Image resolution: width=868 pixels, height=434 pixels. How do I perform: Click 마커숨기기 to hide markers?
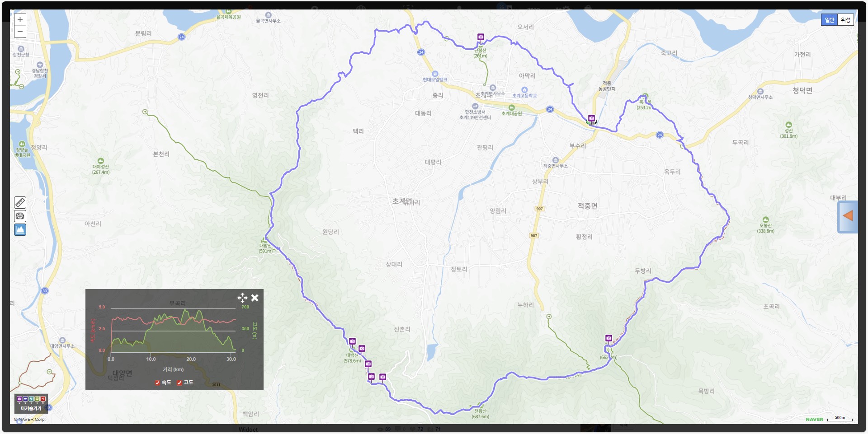[x=31, y=404]
